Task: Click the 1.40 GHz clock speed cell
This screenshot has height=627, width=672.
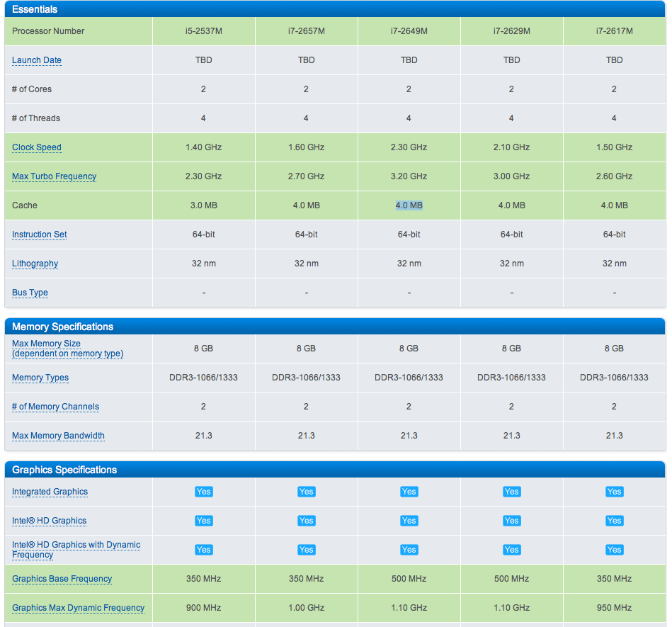Action: [203, 147]
